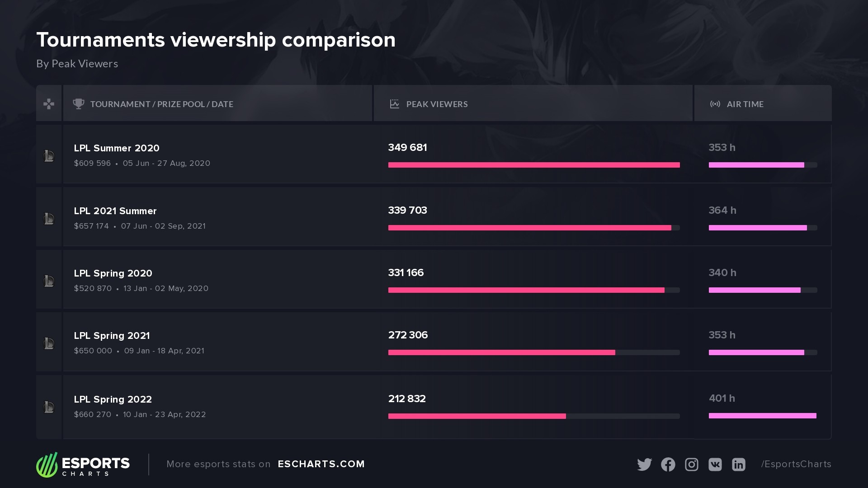
Task: Click the Twitter bird icon
Action: 644,465
